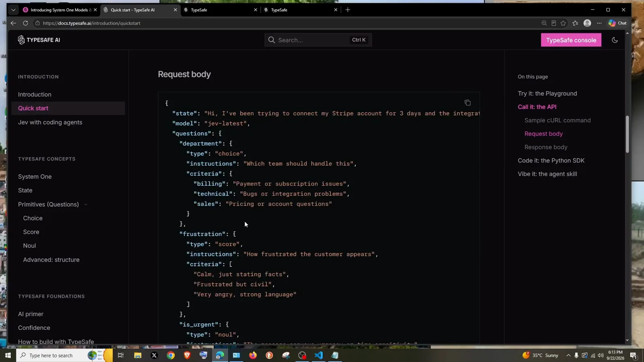The width and height of the screenshot is (644, 362).
Task: Open the Score primitive page
Action: [x=31, y=232]
